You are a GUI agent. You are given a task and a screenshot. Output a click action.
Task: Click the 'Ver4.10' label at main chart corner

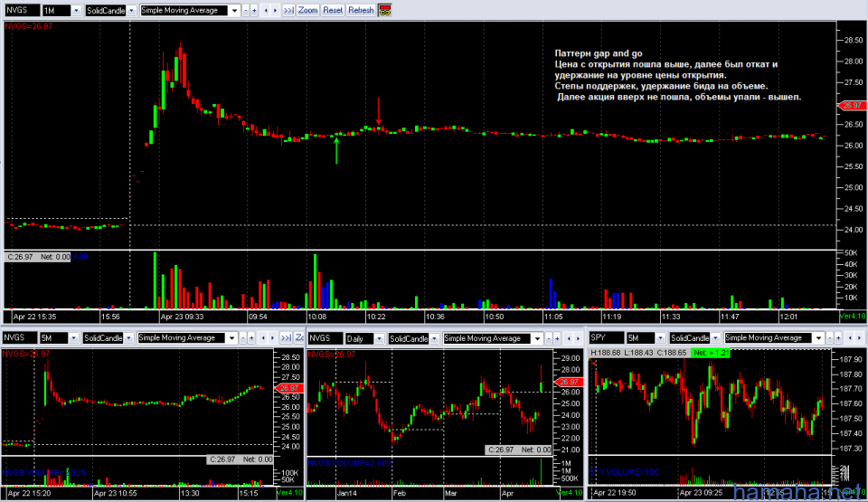click(853, 317)
